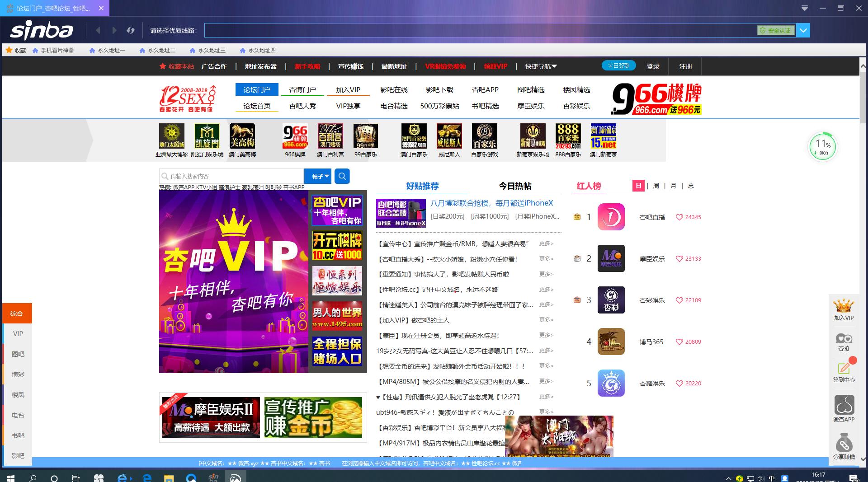Click the browser forward arrow
868x482 pixels.
coord(114,30)
